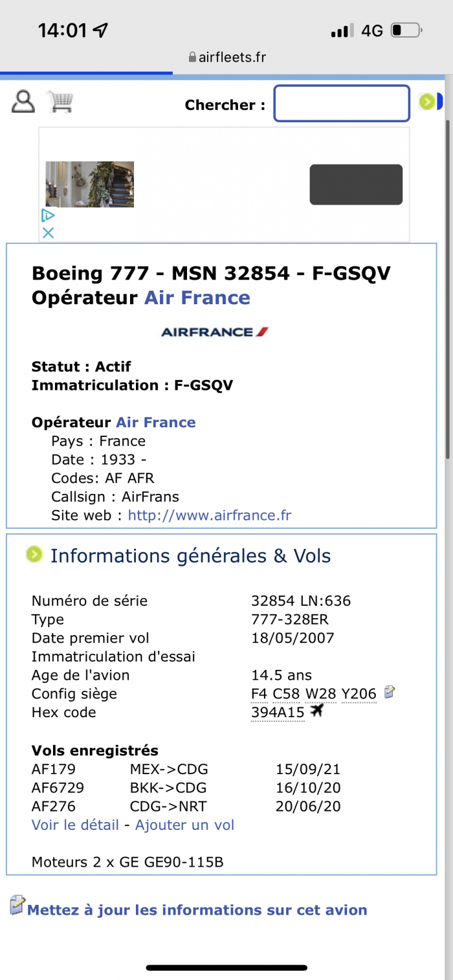Close the ad using the X icon
The width and height of the screenshot is (453, 980).
pos(48,233)
